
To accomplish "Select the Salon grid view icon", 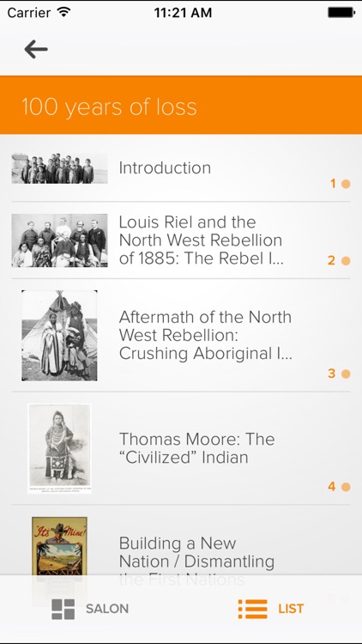I will 63,609.
